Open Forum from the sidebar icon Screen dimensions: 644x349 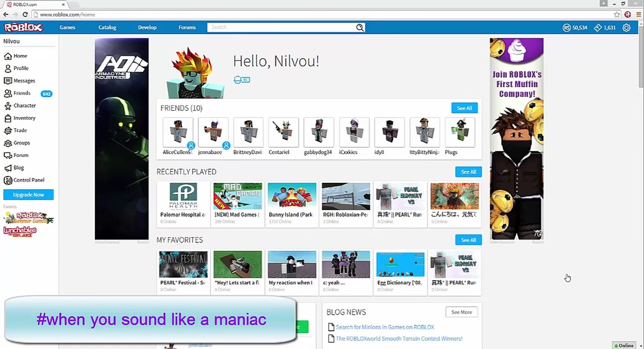[8, 156]
